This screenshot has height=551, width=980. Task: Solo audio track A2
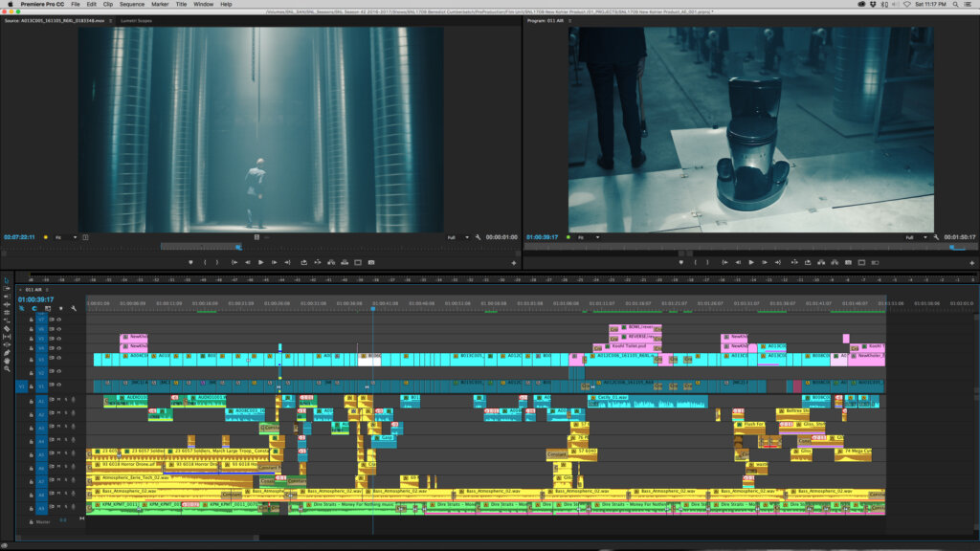coord(66,413)
